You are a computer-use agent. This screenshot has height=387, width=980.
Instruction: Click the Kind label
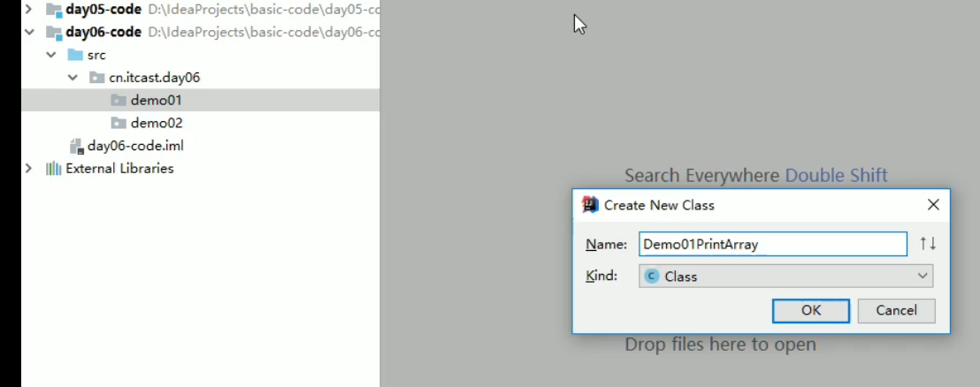point(601,276)
